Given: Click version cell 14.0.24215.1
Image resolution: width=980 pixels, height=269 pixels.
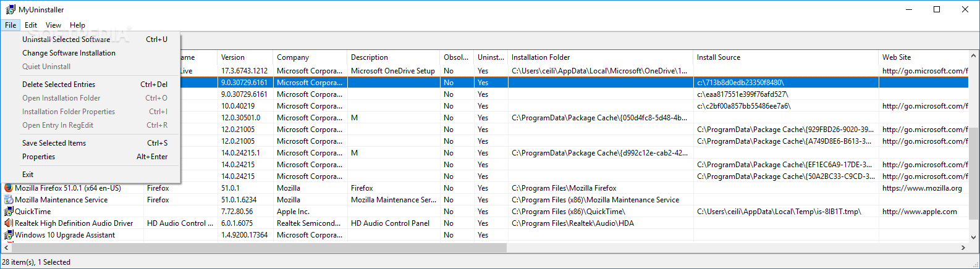Looking at the screenshot, I should (241, 153).
